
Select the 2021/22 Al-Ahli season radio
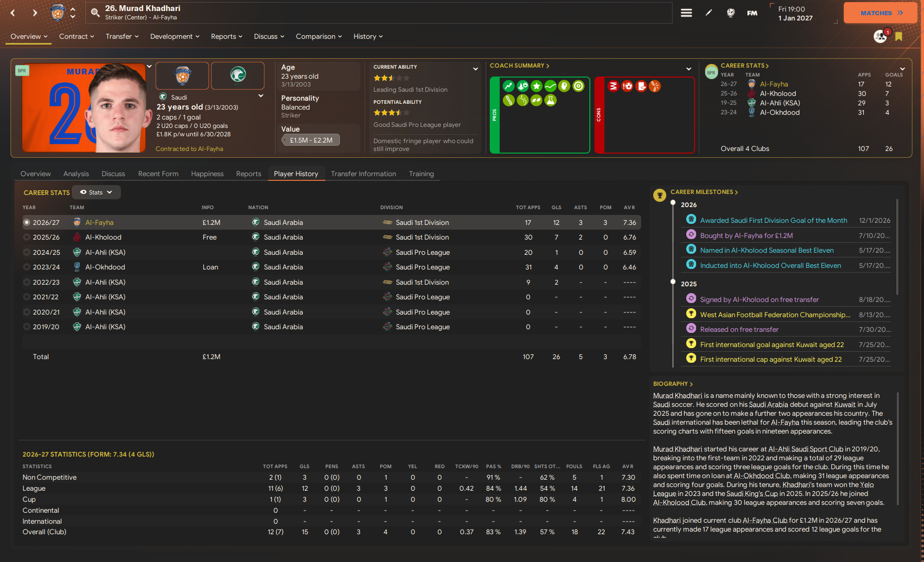[x=27, y=297]
